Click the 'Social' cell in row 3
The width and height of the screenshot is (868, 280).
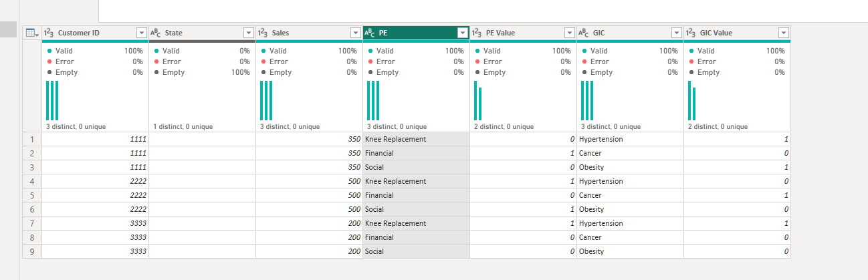(x=416, y=167)
